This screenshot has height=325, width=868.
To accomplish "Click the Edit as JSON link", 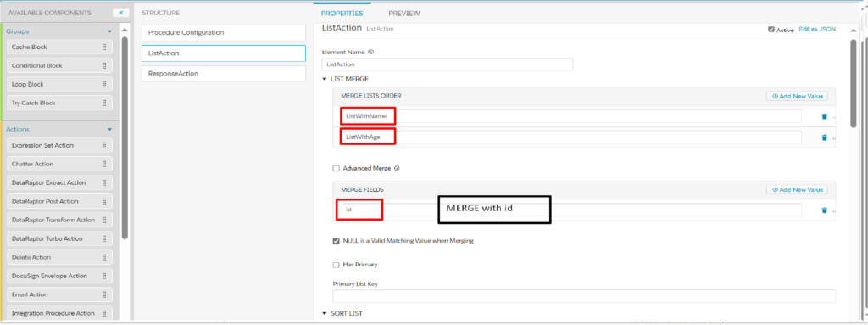I will pos(817,30).
